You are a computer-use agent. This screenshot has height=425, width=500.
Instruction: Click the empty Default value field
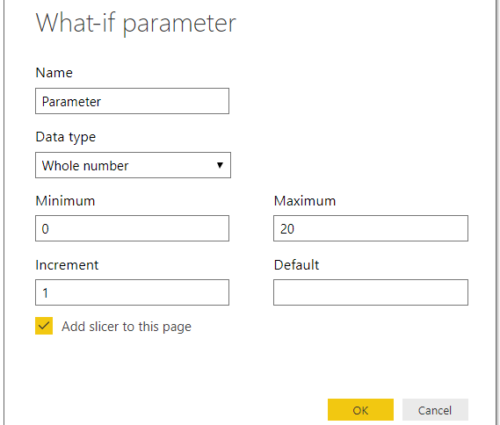tap(371, 292)
